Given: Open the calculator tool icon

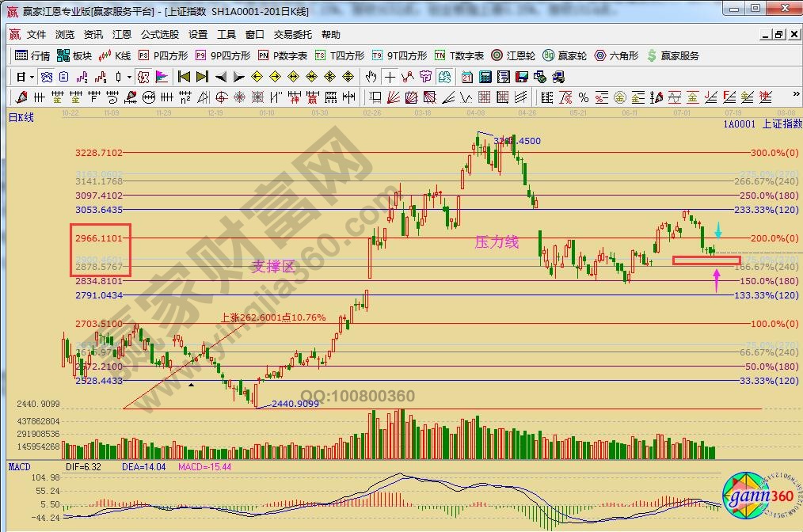Looking at the screenshot, I should [x=485, y=77].
